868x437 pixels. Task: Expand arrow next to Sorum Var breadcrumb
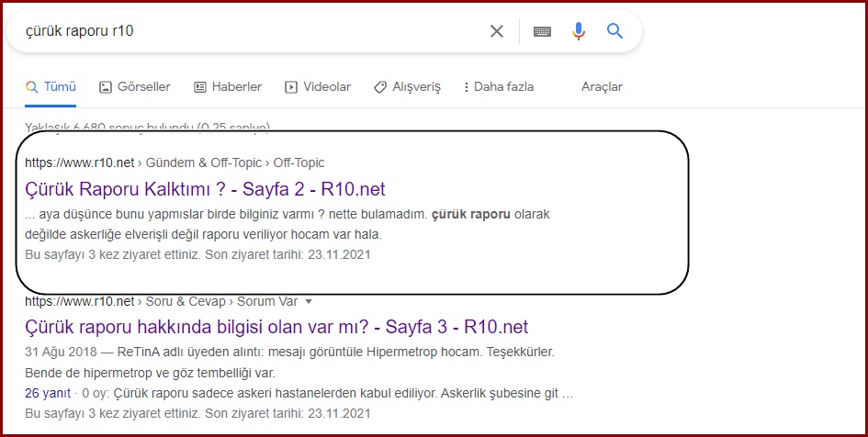click(x=309, y=301)
